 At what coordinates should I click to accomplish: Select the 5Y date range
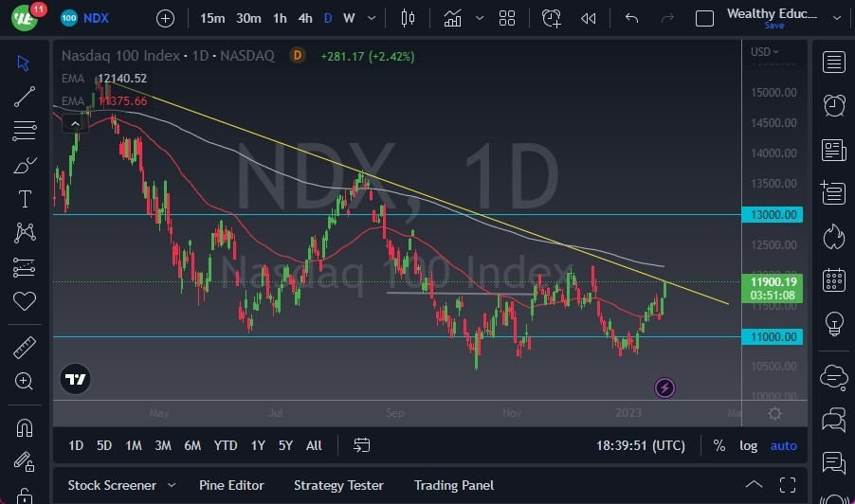(x=285, y=445)
